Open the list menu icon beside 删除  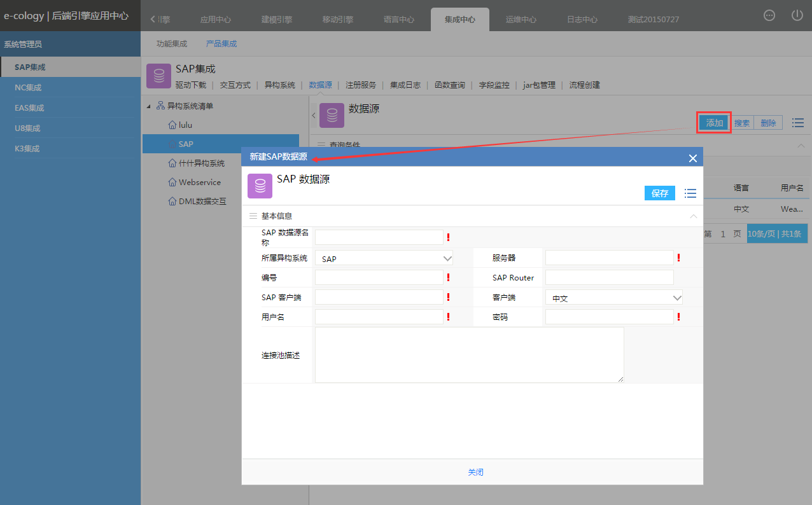[x=797, y=123]
